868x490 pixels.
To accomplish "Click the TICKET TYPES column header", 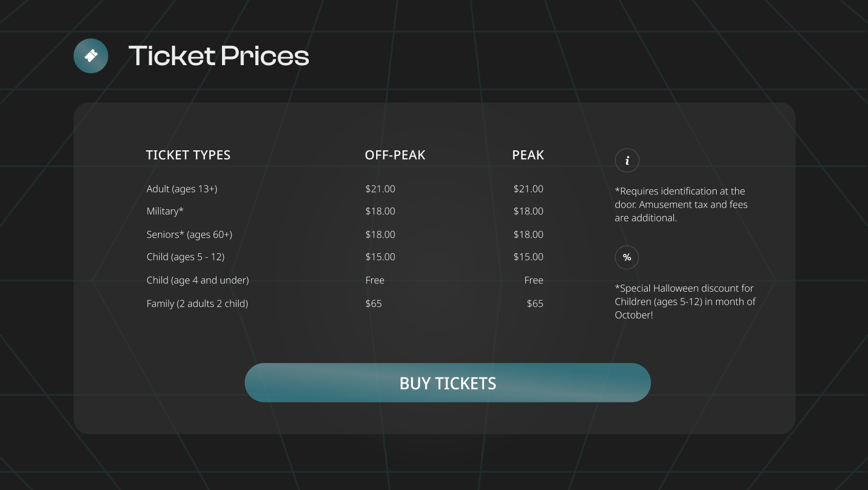I will (x=188, y=155).
